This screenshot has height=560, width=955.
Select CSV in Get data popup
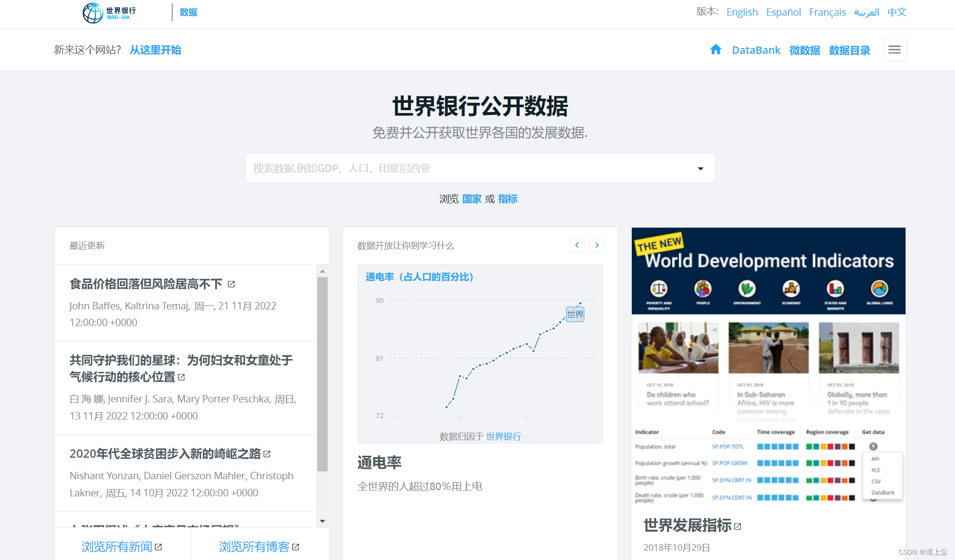click(x=876, y=482)
